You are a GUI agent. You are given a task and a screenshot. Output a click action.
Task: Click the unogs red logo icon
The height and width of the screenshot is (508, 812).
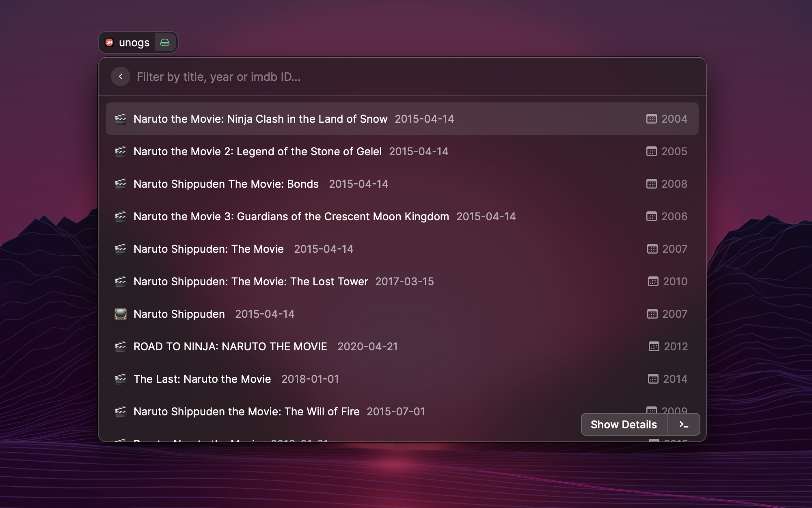tap(109, 42)
